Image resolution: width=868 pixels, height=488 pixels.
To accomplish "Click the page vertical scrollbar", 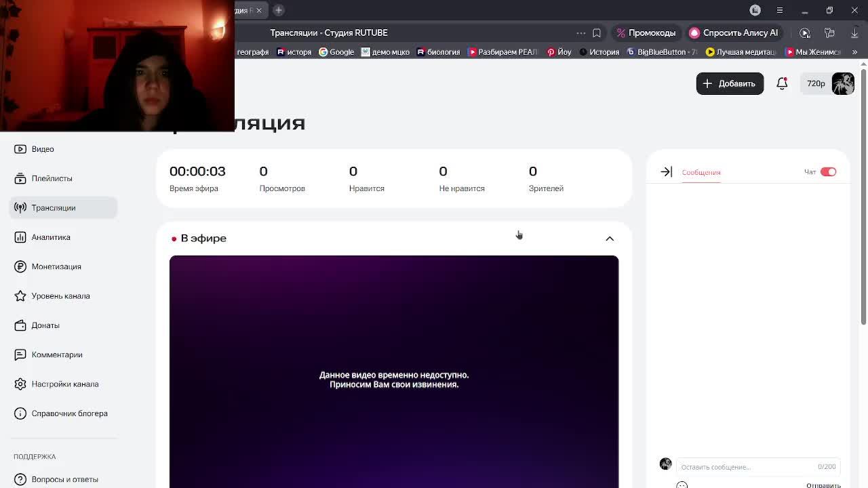I will [863, 197].
